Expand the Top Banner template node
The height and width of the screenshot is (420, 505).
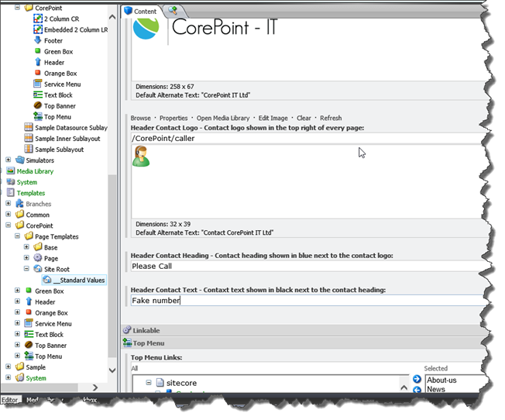(17, 345)
